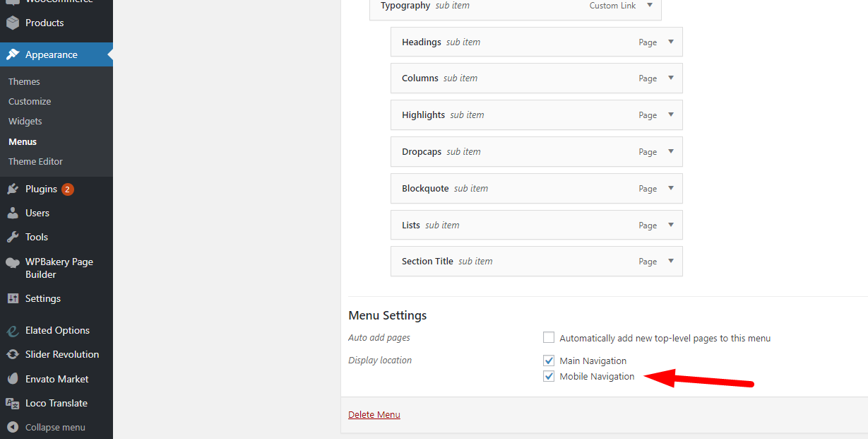Viewport: 868px width, 439px height.
Task: Click the Elated Options icon
Action: click(x=13, y=330)
